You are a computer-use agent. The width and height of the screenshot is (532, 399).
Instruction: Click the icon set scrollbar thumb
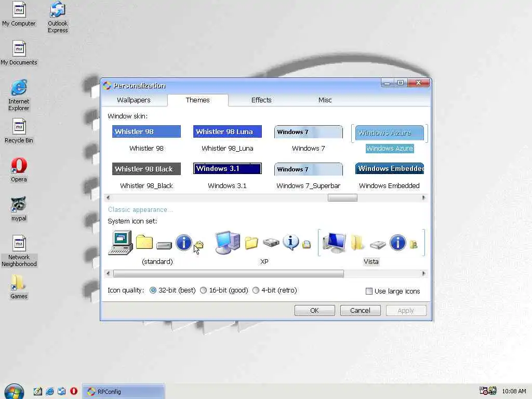229,273
